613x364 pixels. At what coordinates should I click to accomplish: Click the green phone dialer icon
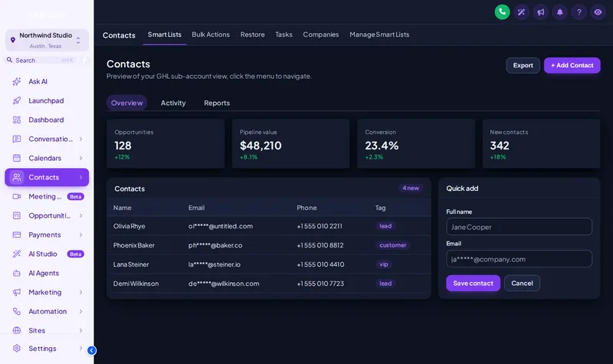point(502,12)
